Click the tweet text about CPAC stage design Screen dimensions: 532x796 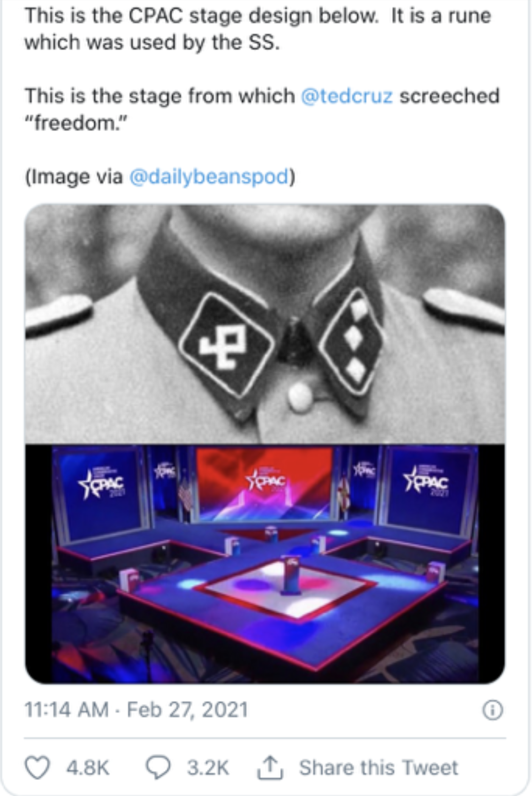click(258, 29)
